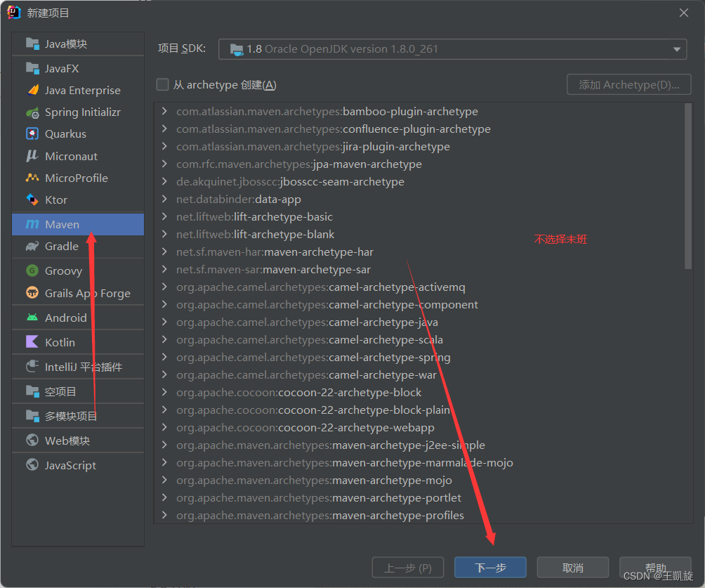This screenshot has width=705, height=588.
Task: Click the 取消 button
Action: click(573, 568)
